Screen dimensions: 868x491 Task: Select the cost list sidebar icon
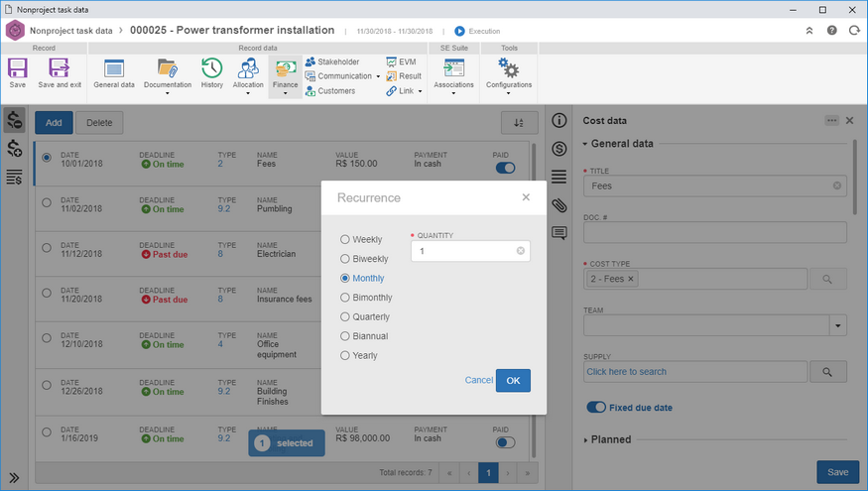(15, 178)
